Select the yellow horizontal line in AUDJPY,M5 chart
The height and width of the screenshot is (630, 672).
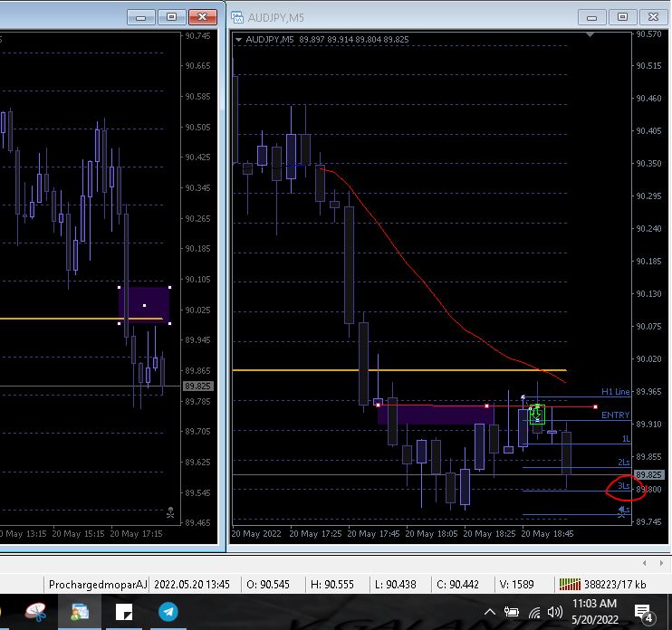point(399,370)
